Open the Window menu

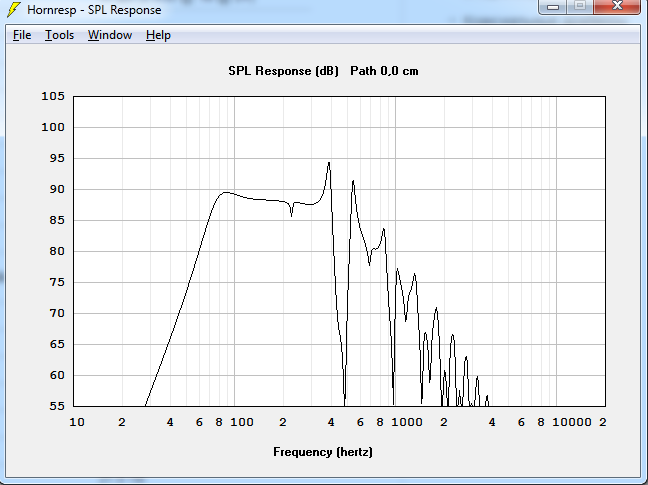110,35
